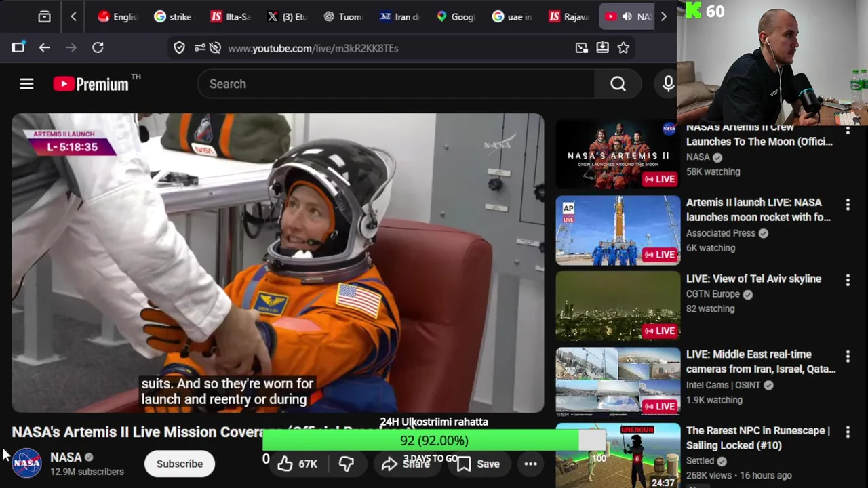This screenshot has height=488, width=868.
Task: Switch to the X (3) Etu tab
Action: coord(286,16)
